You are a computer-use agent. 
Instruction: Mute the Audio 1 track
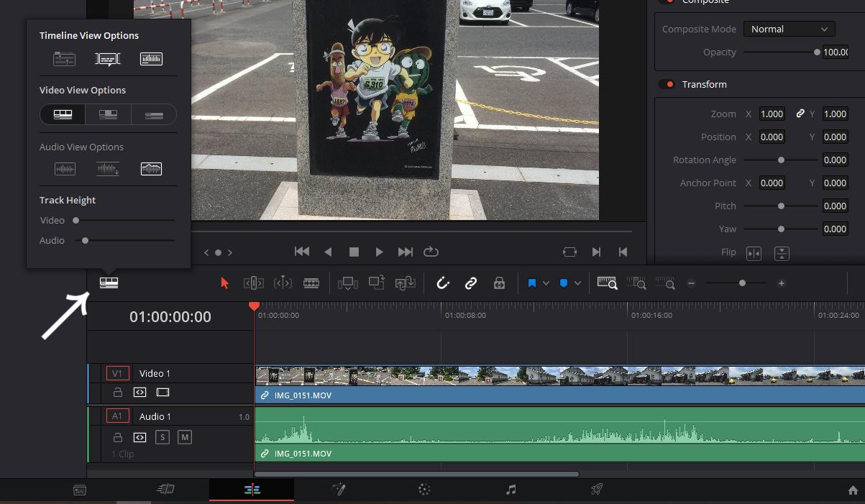[185, 437]
